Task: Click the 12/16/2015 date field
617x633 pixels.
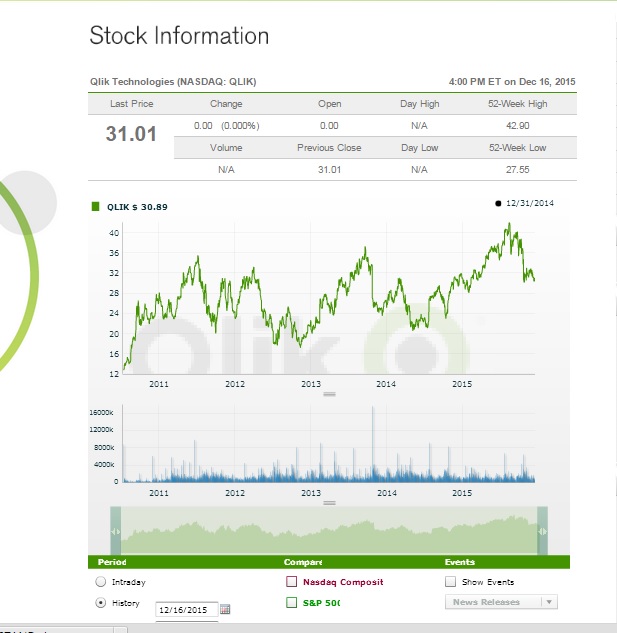Action: pos(186,609)
